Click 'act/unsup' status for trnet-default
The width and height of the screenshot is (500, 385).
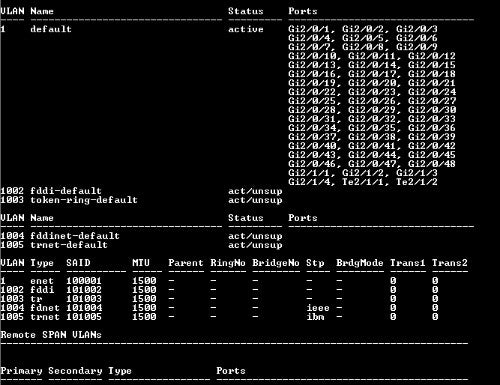point(255,245)
